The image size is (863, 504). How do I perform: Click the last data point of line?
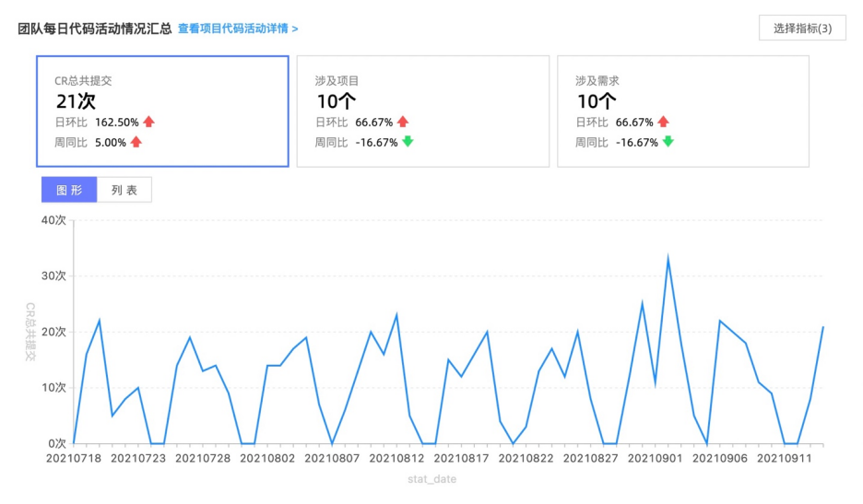click(822, 327)
